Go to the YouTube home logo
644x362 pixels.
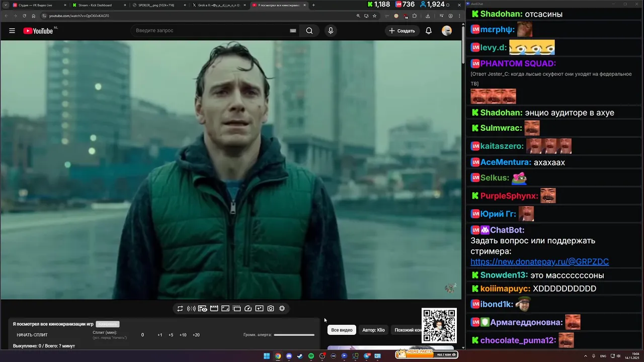(x=38, y=31)
